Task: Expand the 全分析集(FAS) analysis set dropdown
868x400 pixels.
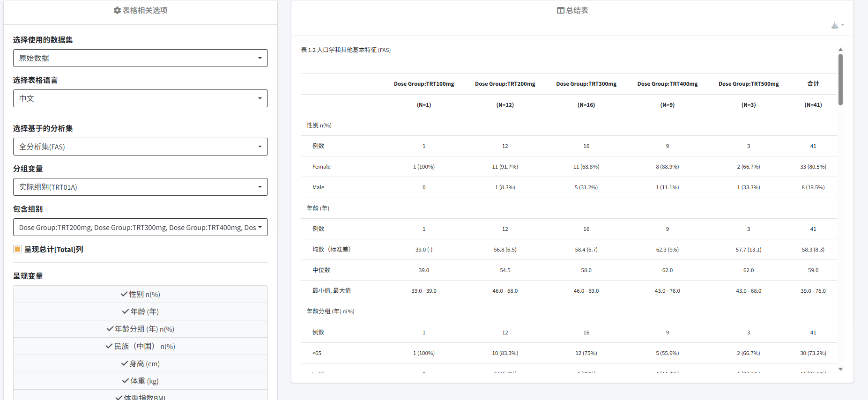Action: pos(140,147)
